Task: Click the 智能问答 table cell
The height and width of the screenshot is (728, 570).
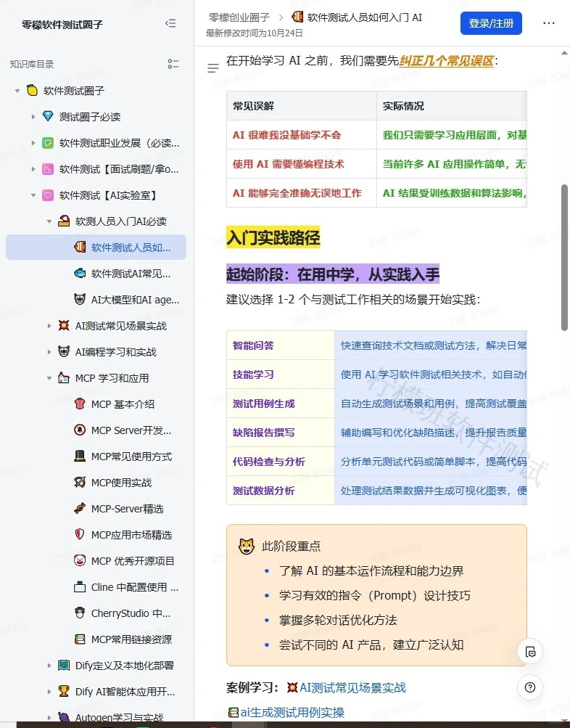Action: click(280, 345)
